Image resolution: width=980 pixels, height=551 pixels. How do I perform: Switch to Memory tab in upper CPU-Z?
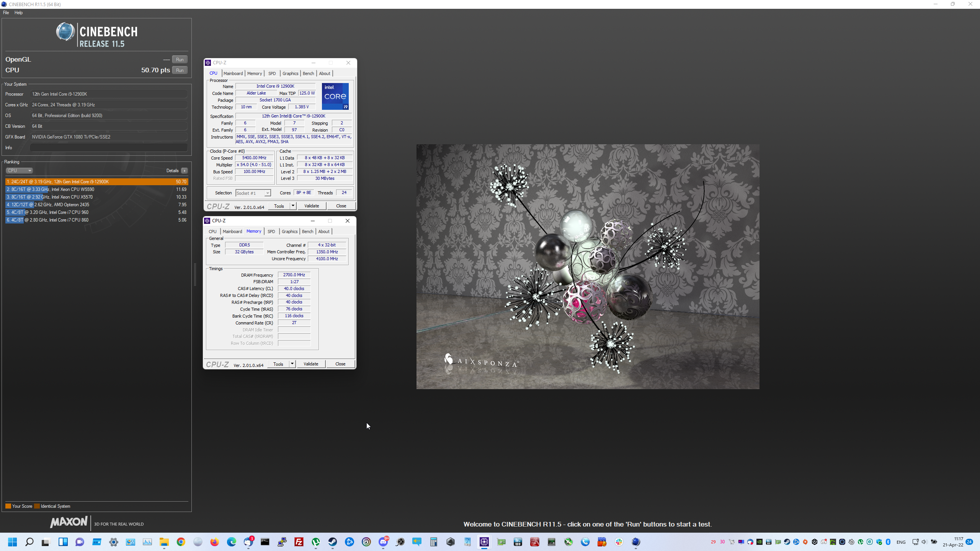[255, 73]
